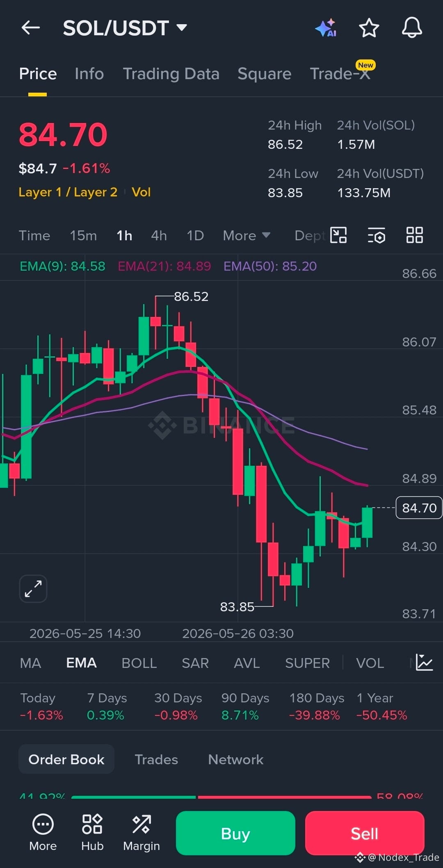Screen dimensions: 443x868
Task: Open the Trading Data tab
Action: point(171,74)
